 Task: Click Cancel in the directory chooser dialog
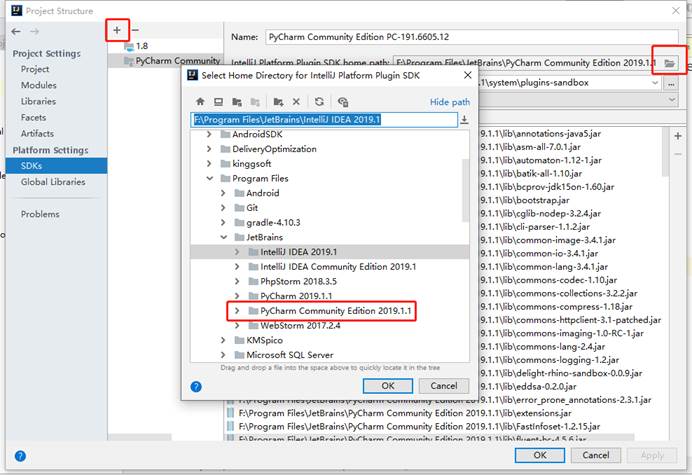444,386
